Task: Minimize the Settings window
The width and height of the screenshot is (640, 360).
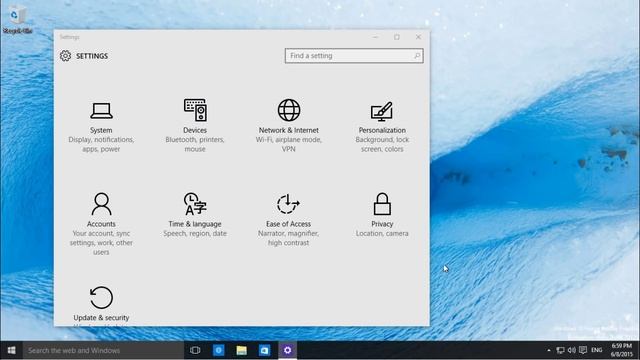Action: pyautogui.click(x=376, y=37)
